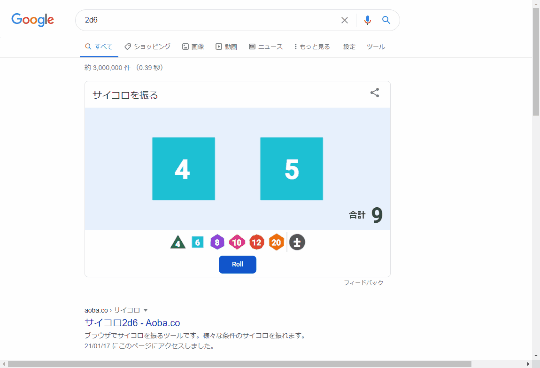This screenshot has width=540, height=368.
Task: Open the 画像 (Images) tab
Action: (x=193, y=46)
